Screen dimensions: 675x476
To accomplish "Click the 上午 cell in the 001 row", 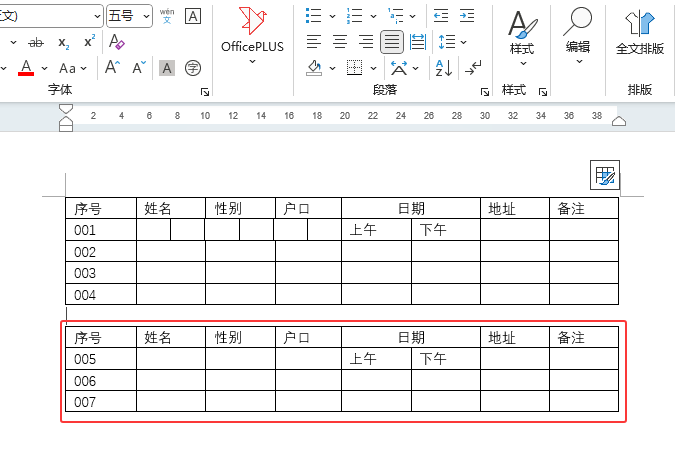I will pos(376,230).
